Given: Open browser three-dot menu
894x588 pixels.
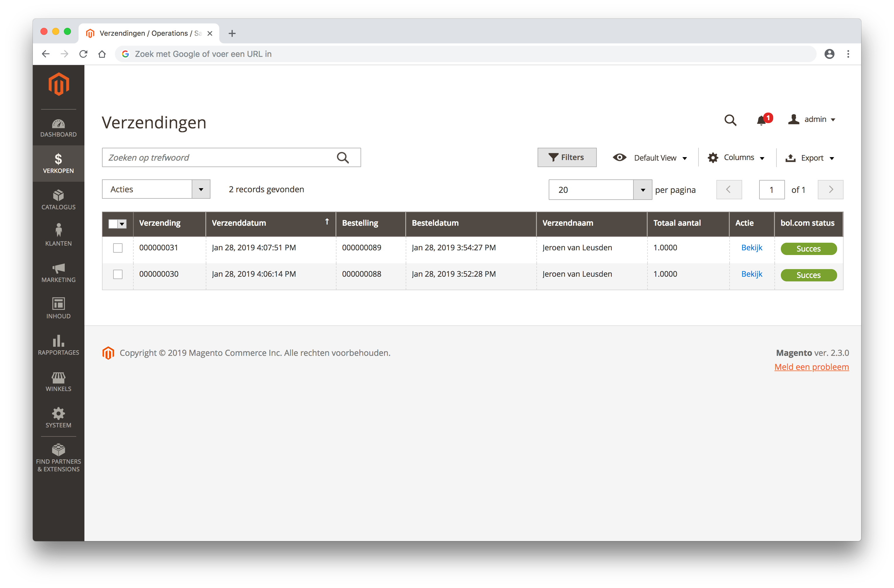Looking at the screenshot, I should tap(848, 54).
